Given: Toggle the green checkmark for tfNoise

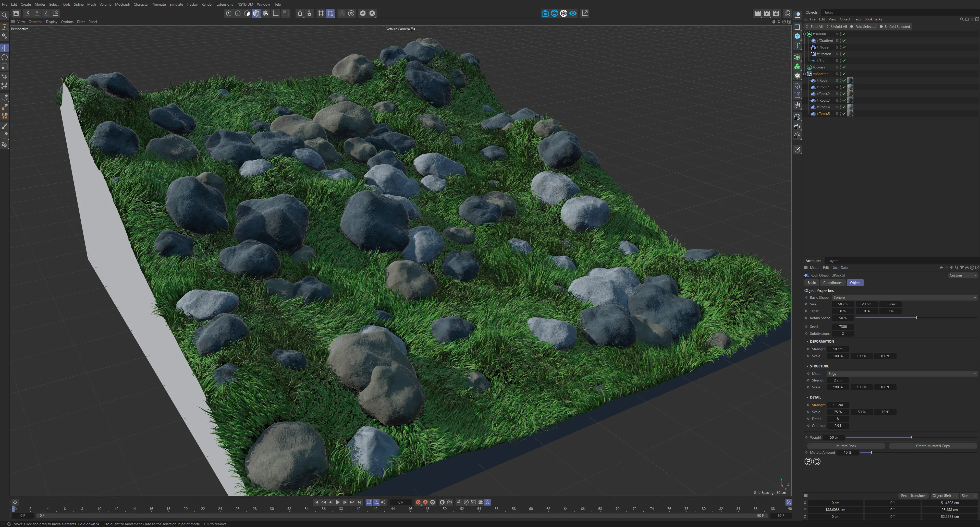Looking at the screenshot, I should 844,47.
